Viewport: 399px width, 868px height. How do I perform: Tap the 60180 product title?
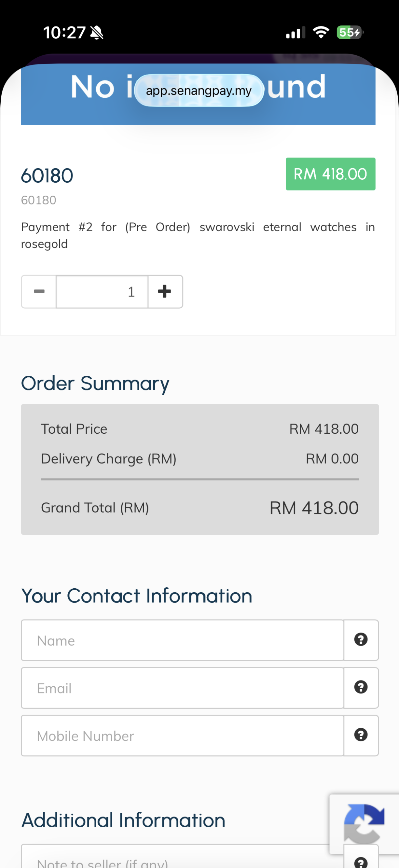tap(47, 176)
